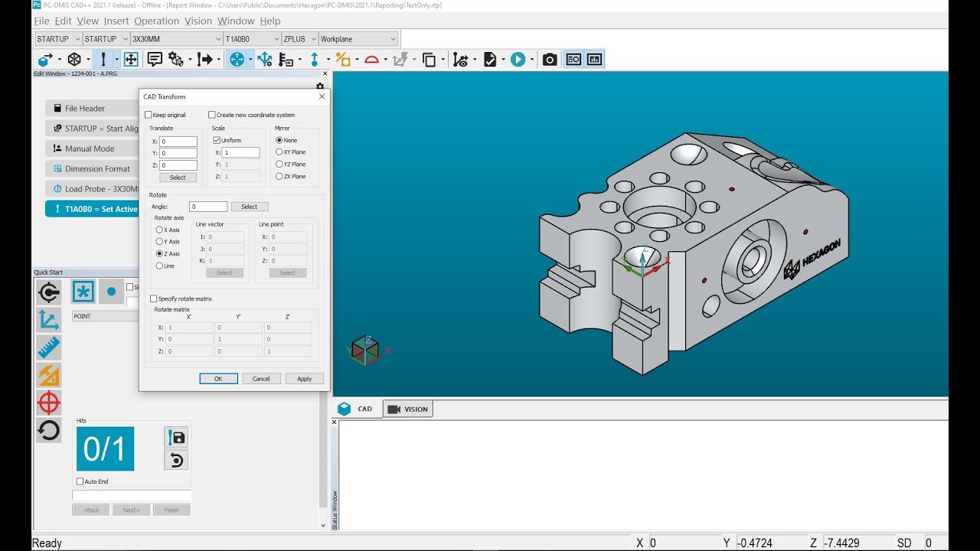Click the Translate X input field
980x551 pixels.
[x=178, y=142]
